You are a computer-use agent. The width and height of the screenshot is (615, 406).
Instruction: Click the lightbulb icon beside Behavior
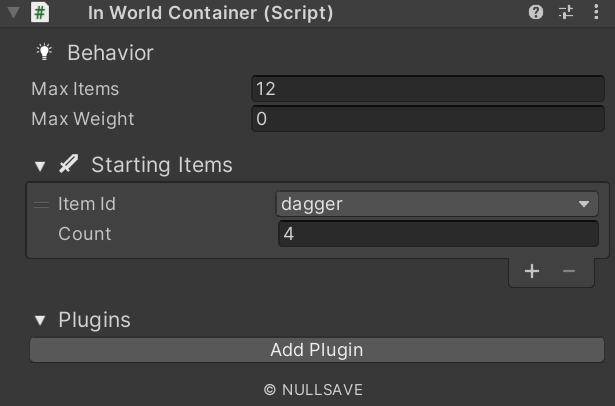[44, 52]
